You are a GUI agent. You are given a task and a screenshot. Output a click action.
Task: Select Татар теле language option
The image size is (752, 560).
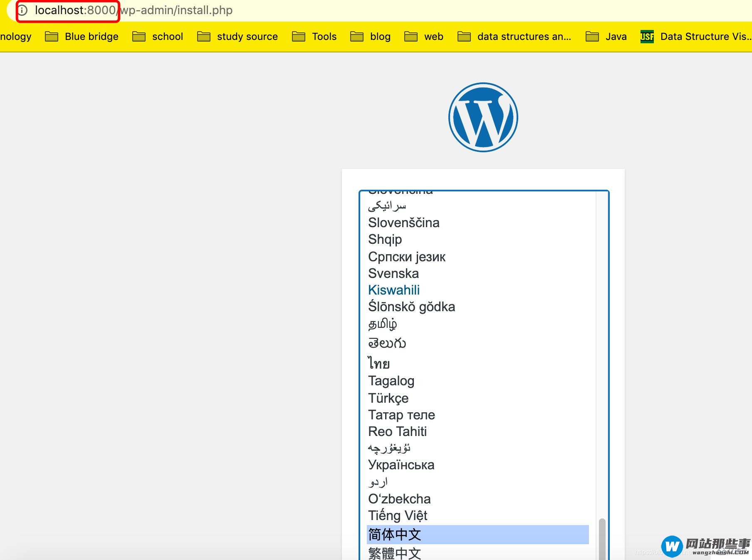click(477, 415)
